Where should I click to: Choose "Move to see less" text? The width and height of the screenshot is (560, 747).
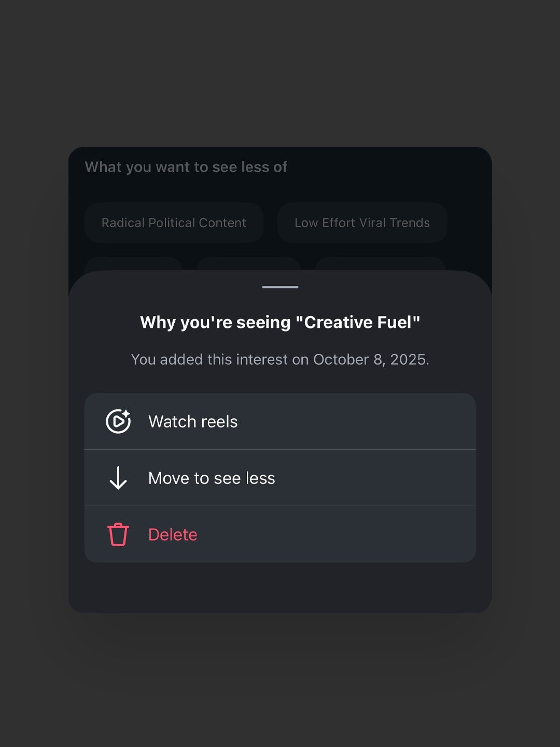[x=212, y=478]
